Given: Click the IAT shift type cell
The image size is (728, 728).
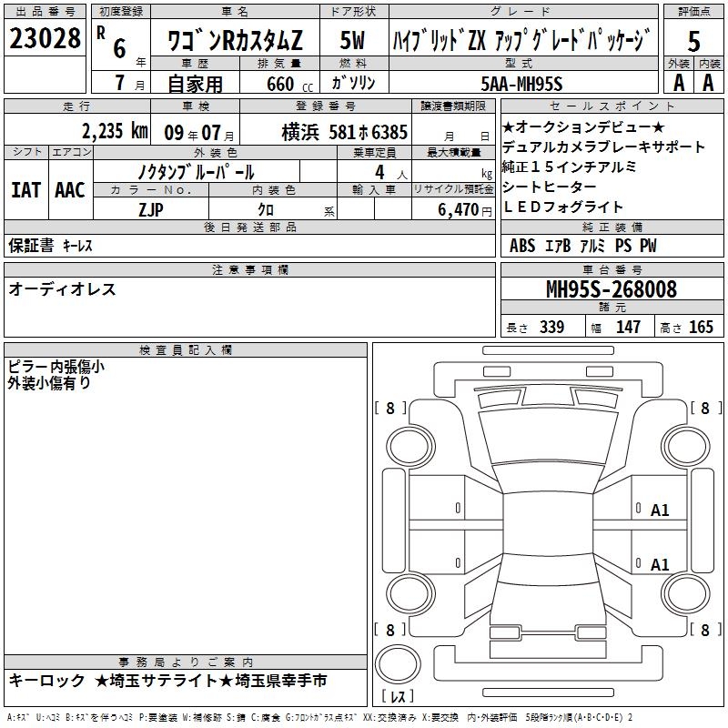Looking at the screenshot, I should pyautogui.click(x=25, y=190).
